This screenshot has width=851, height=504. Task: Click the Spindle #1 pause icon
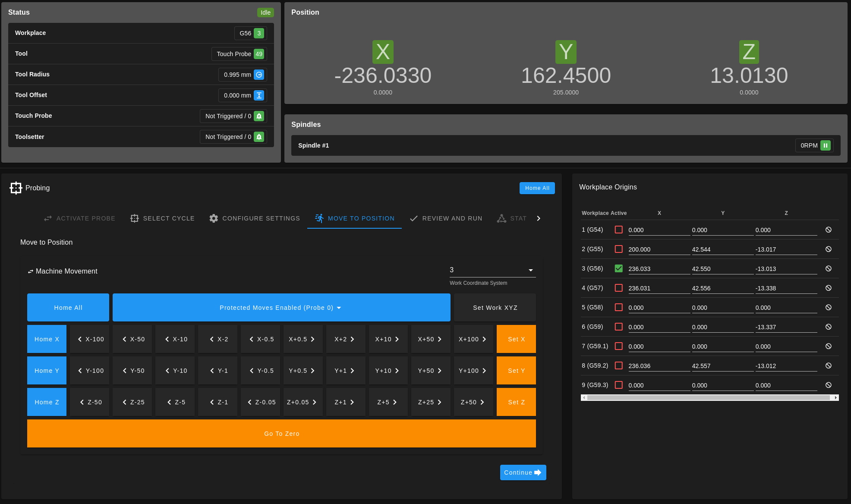tap(826, 145)
